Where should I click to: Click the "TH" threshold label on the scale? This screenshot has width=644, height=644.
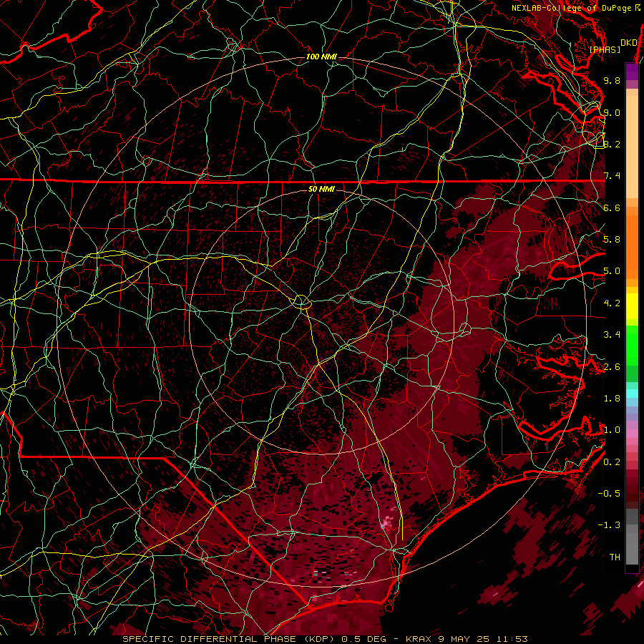tap(615, 557)
